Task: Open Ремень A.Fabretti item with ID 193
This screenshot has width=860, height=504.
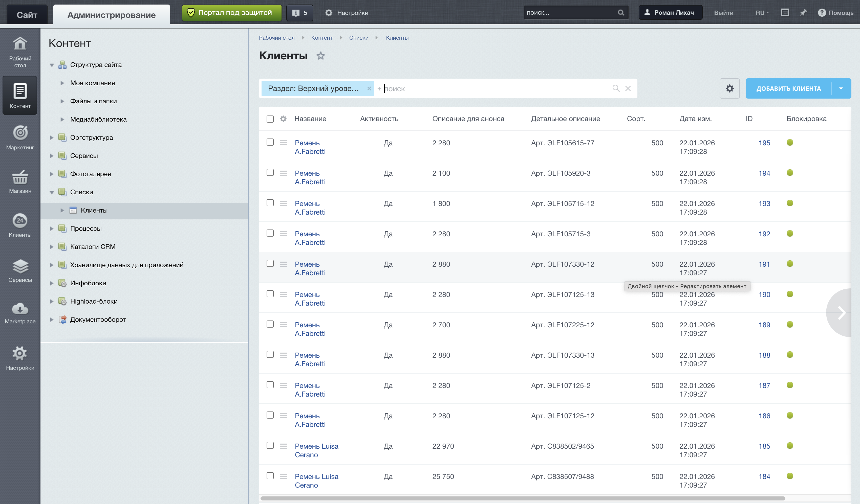Action: (x=307, y=203)
